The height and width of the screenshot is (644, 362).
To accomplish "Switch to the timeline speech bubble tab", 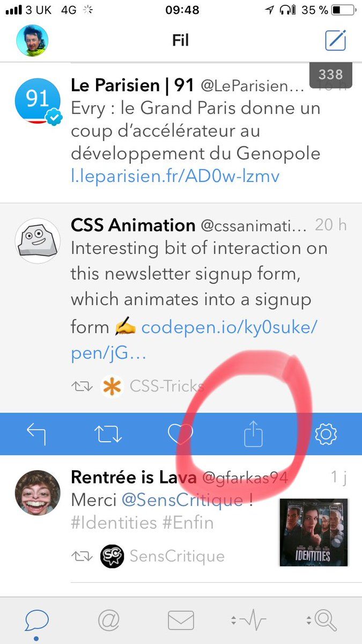I will [36, 621].
